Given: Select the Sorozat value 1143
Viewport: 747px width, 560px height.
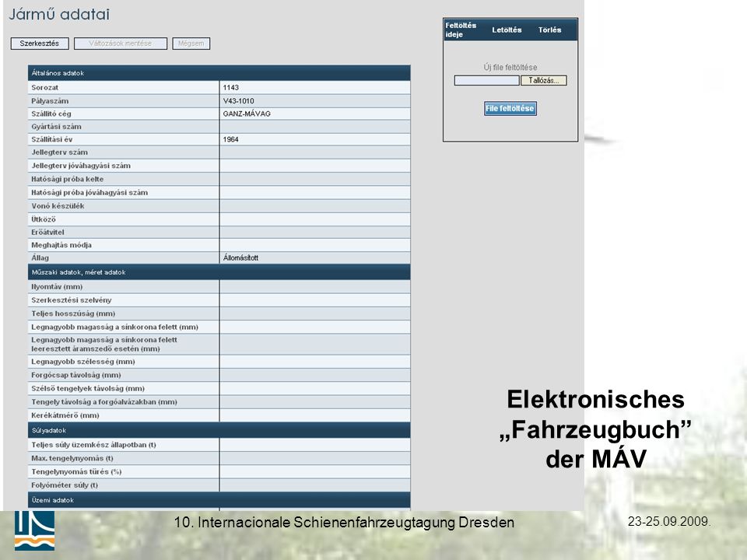Looking at the screenshot, I should (230, 88).
